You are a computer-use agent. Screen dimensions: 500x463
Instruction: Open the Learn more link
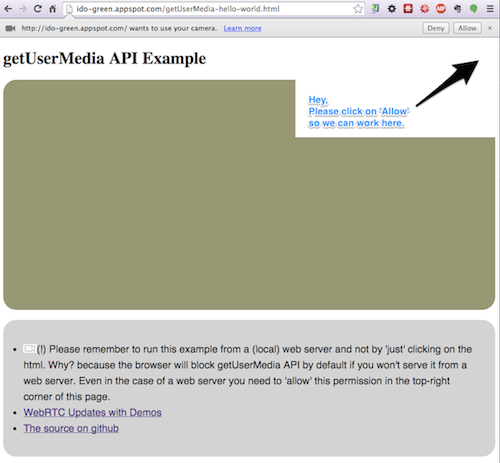click(242, 28)
